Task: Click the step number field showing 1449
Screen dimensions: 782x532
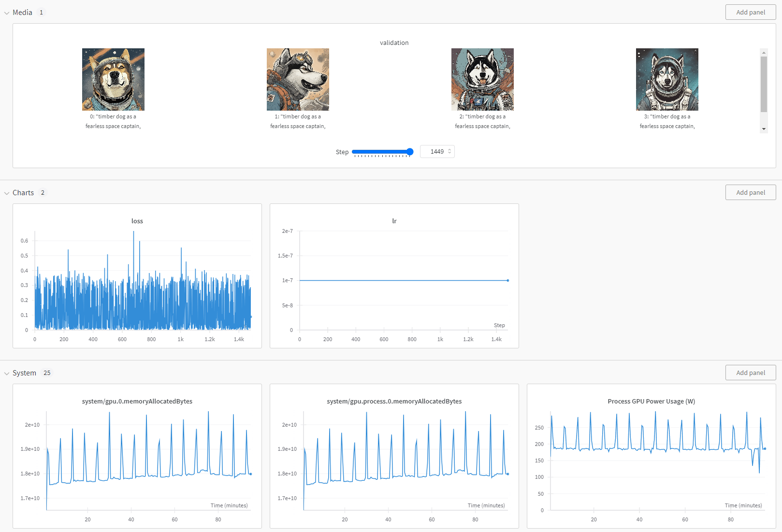Action: [x=437, y=152]
